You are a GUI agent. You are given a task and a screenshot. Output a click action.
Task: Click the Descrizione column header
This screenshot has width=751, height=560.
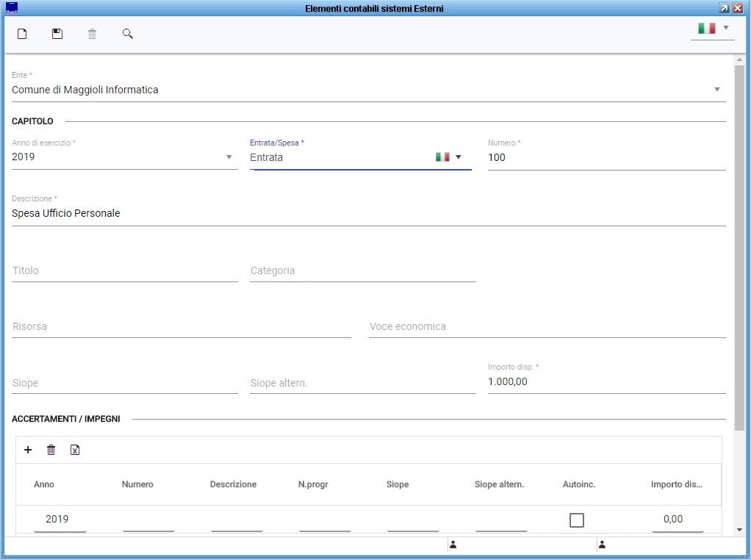(233, 484)
